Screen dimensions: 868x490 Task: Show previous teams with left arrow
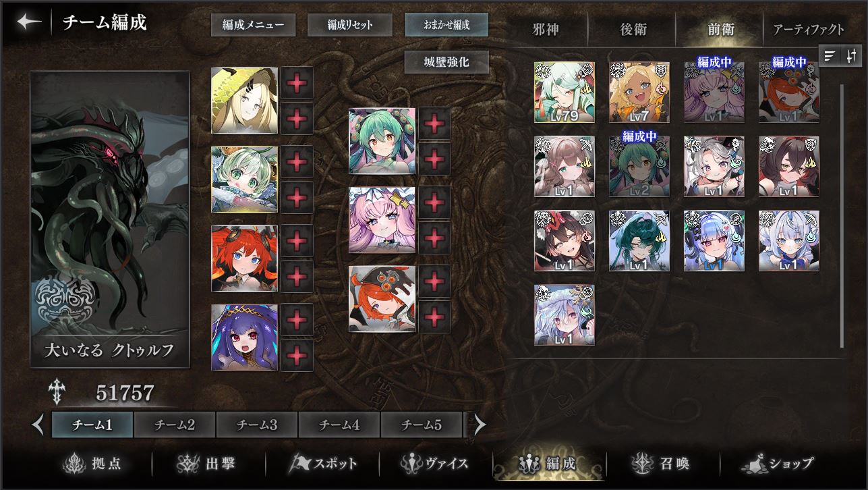(x=38, y=425)
